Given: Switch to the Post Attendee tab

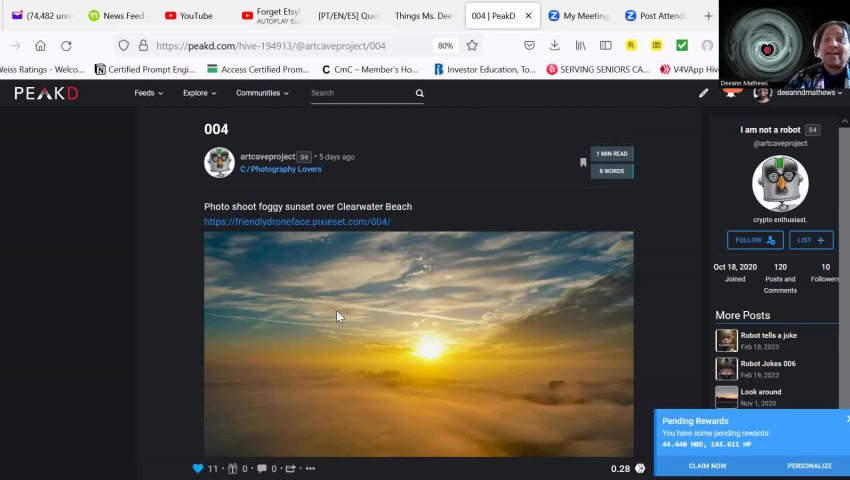Looking at the screenshot, I should coord(655,16).
